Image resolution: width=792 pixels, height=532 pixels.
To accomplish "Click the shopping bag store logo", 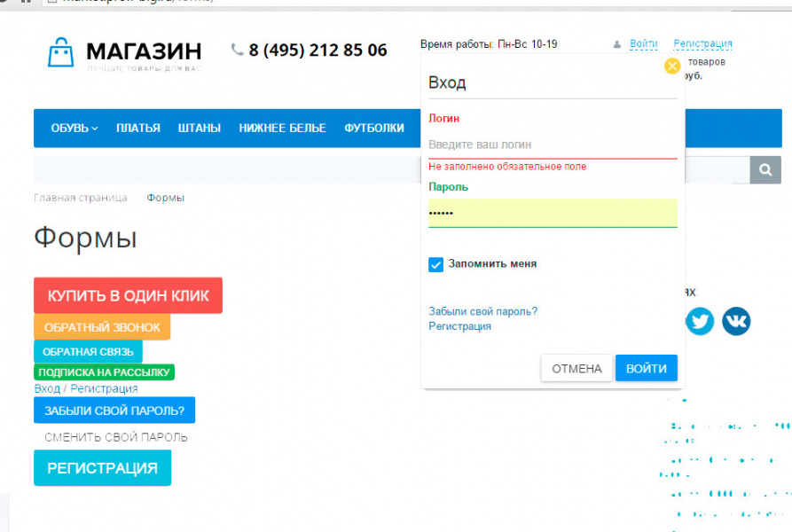I will [60, 52].
